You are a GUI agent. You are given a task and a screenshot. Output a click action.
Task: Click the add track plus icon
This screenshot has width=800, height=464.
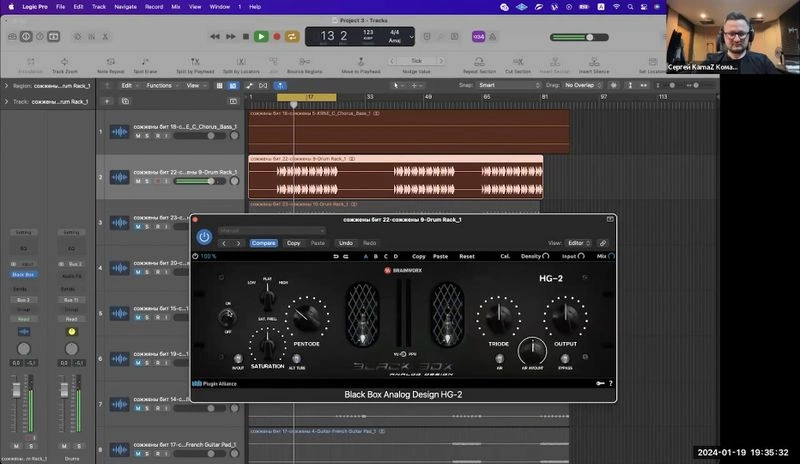(107, 102)
